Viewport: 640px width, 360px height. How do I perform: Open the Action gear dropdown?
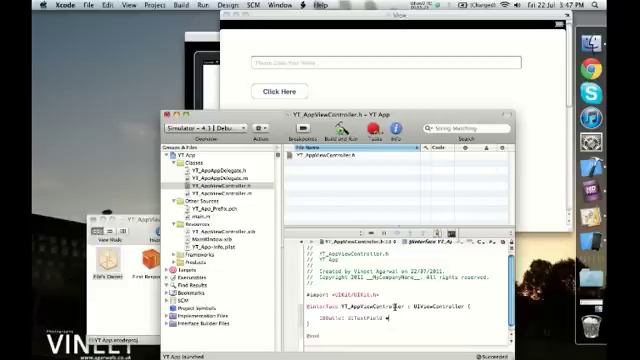click(260, 128)
